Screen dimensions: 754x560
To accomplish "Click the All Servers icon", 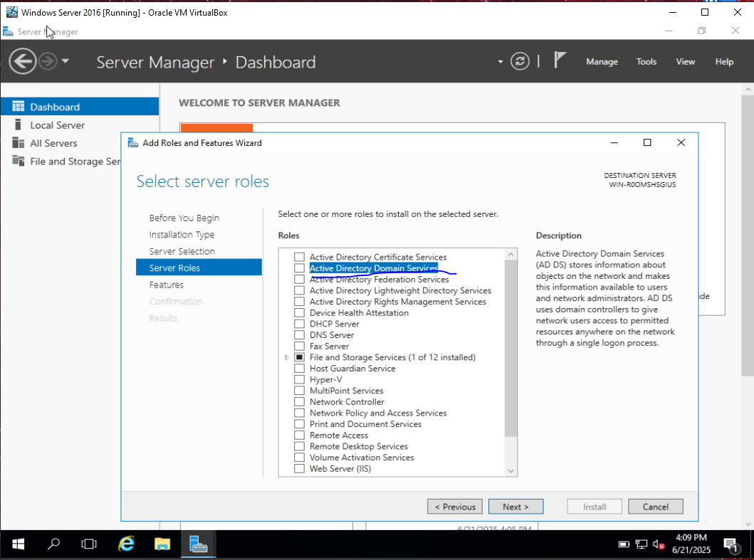I will click(x=19, y=143).
